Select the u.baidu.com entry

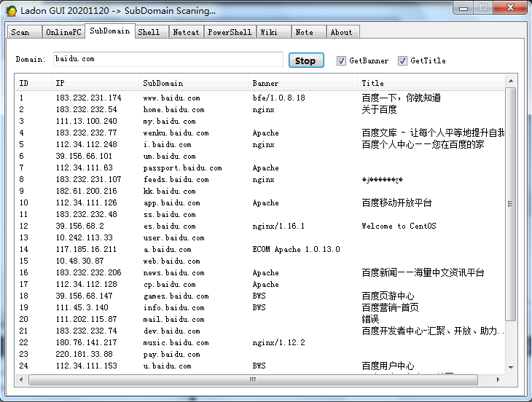[260, 366]
